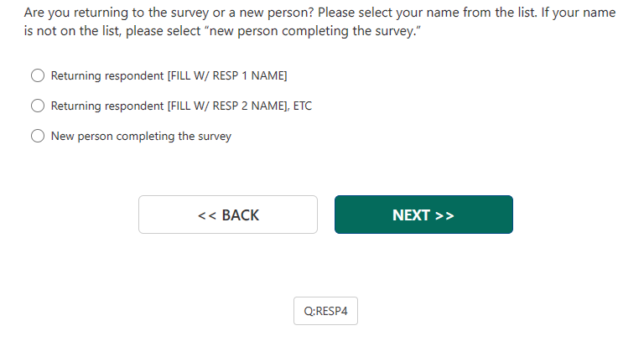Click the label 'Returning respondent [FILL W/ RESP 2 NAME], ETC'
644x362 pixels.
[x=181, y=106]
